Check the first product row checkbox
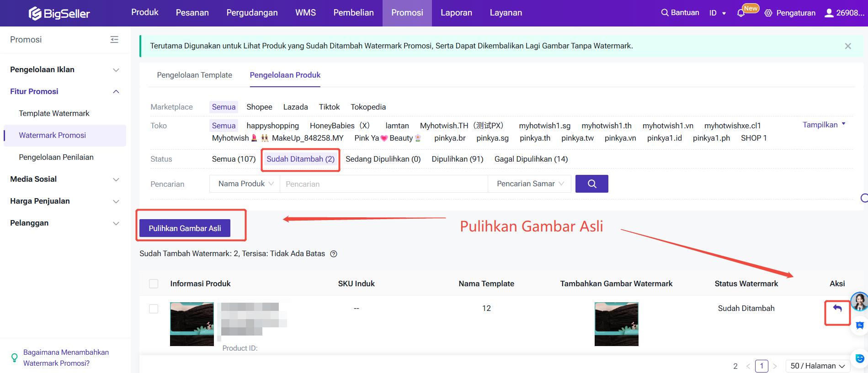Viewport: 868px width, 373px height. (154, 309)
